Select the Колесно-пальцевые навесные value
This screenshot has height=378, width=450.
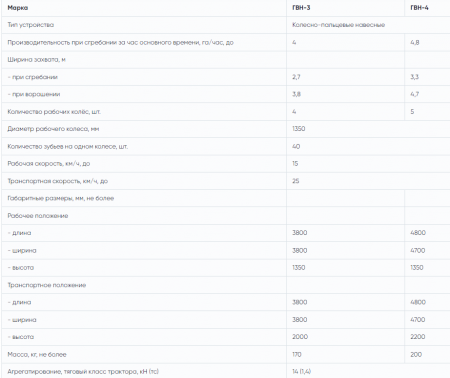338,25
